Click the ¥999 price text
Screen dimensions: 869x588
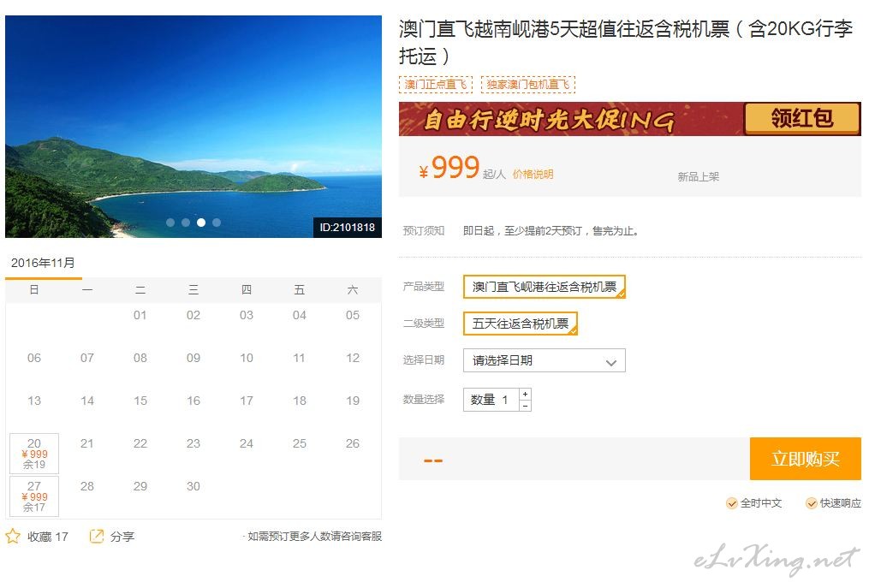tap(449, 167)
